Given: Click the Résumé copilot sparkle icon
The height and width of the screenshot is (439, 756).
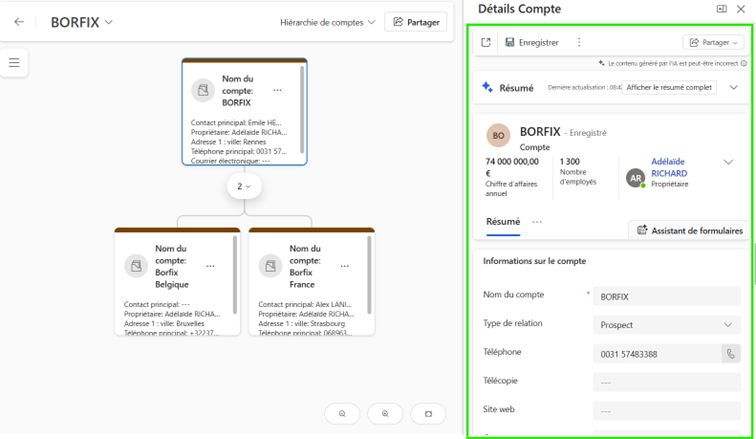Looking at the screenshot, I should (487, 87).
